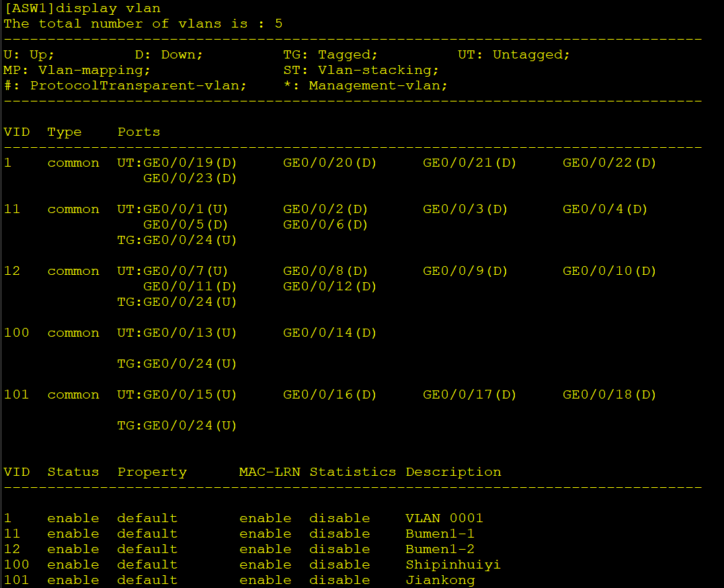Click port GE0/0/12(D)
724x588 pixels.
[x=329, y=287]
